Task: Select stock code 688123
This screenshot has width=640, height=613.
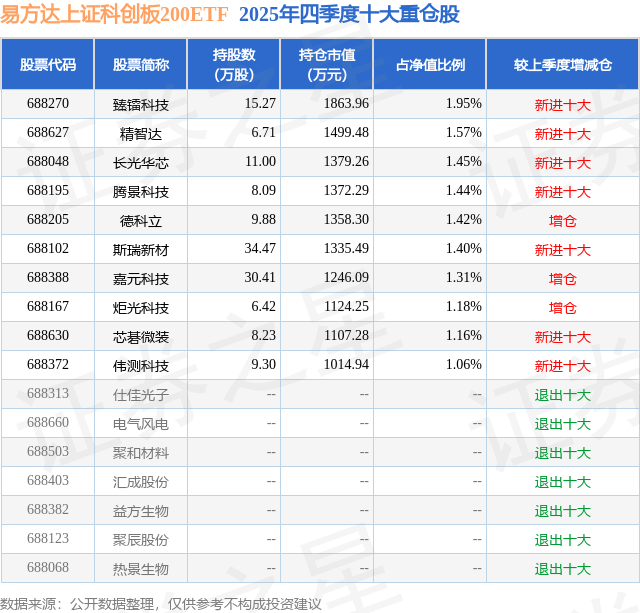Action: pyautogui.click(x=48, y=538)
